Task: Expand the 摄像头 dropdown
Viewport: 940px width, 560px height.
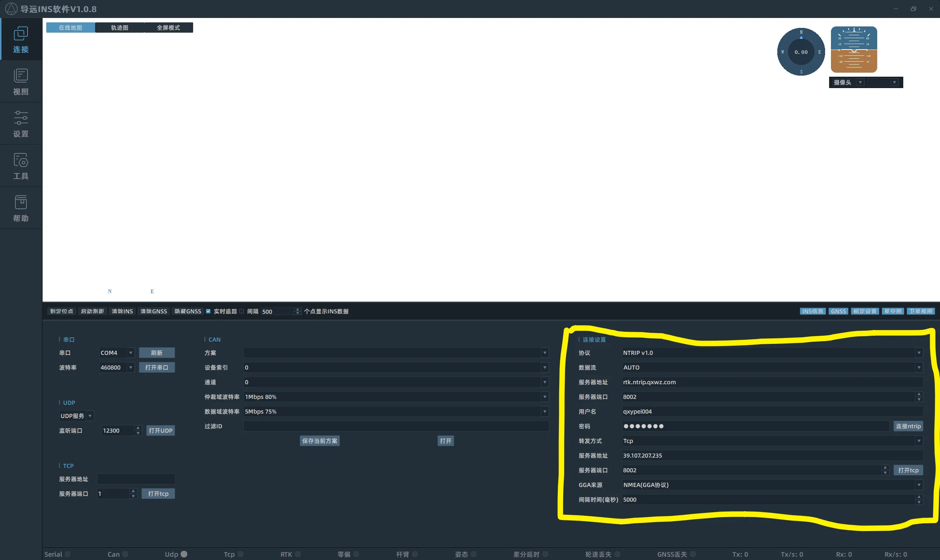Action: click(x=860, y=82)
